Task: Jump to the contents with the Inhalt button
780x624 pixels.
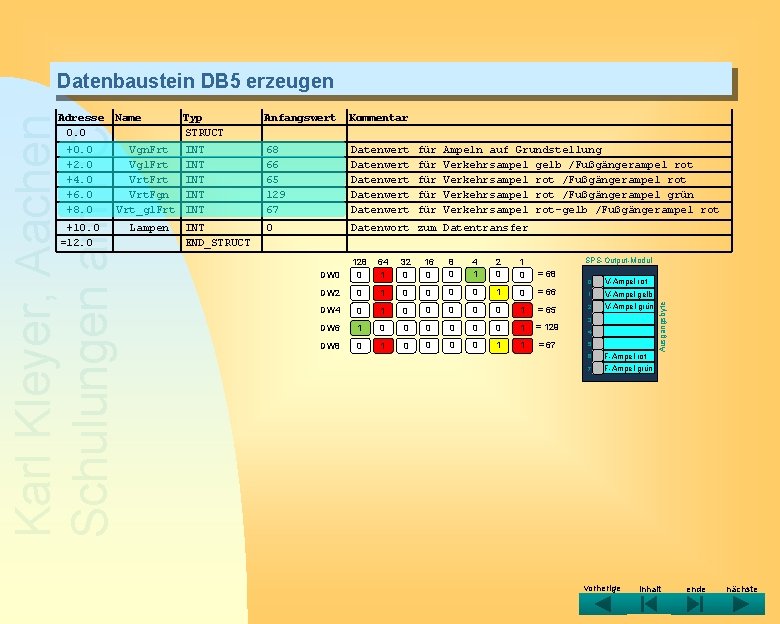Action: [649, 604]
